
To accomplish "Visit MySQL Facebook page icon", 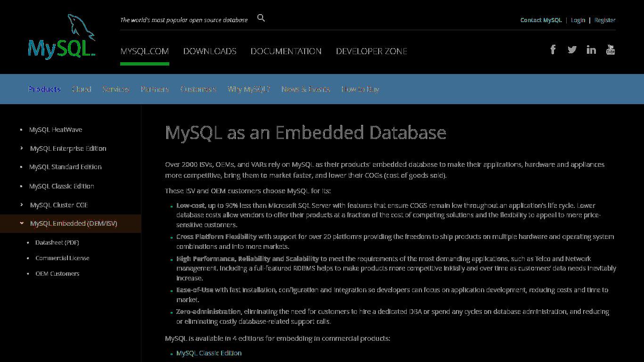I will pyautogui.click(x=553, y=49).
